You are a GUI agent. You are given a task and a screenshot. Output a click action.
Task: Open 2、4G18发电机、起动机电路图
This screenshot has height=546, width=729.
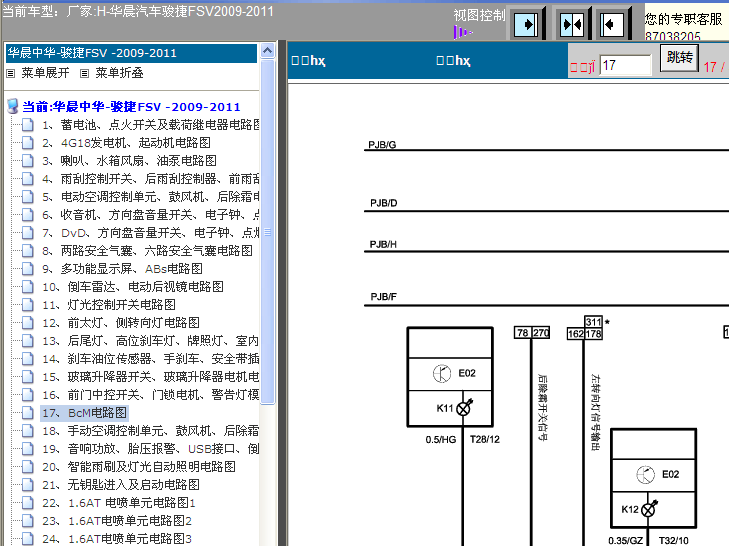point(126,143)
